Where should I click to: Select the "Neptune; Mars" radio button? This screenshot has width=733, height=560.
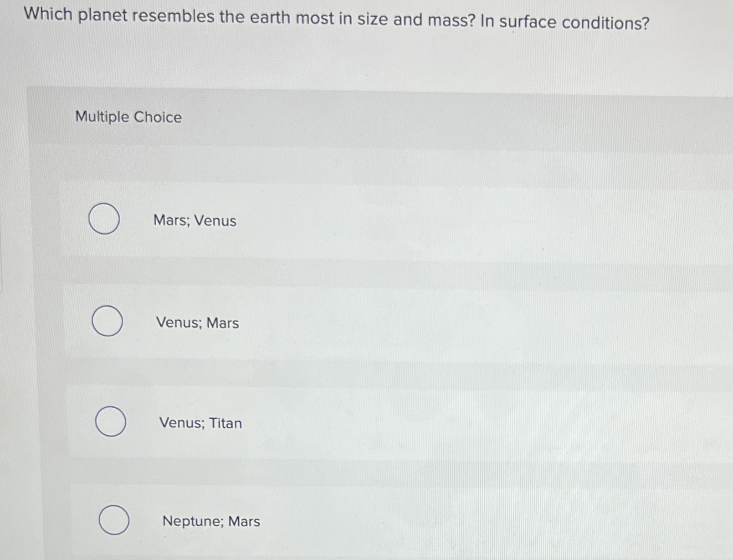[x=114, y=520]
